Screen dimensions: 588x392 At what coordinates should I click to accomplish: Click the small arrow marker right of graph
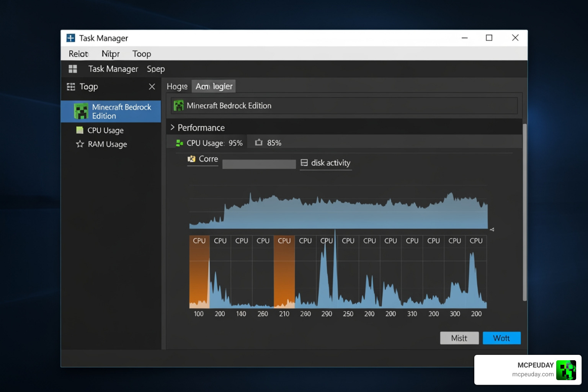tap(492, 230)
